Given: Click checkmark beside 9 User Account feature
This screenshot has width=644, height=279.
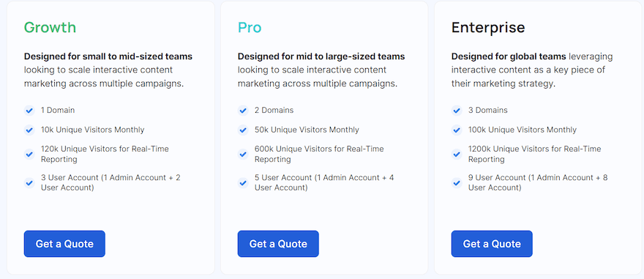Looking at the screenshot, I should click(x=457, y=183).
